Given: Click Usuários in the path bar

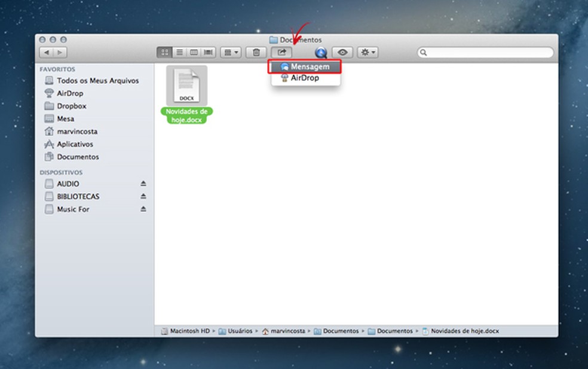Looking at the screenshot, I should coord(235,331).
